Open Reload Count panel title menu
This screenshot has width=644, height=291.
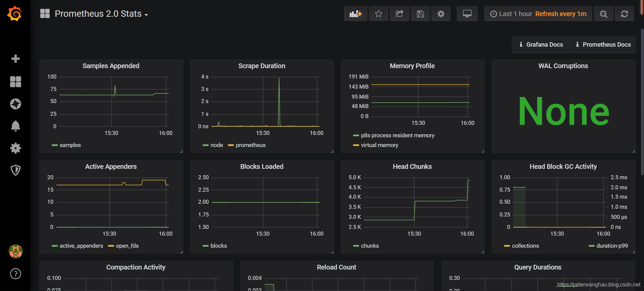336,267
